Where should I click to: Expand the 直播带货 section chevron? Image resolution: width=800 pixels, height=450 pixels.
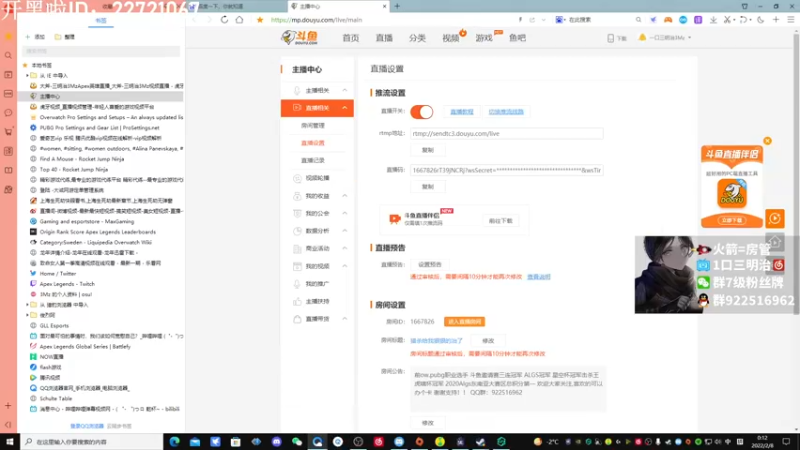point(345,319)
